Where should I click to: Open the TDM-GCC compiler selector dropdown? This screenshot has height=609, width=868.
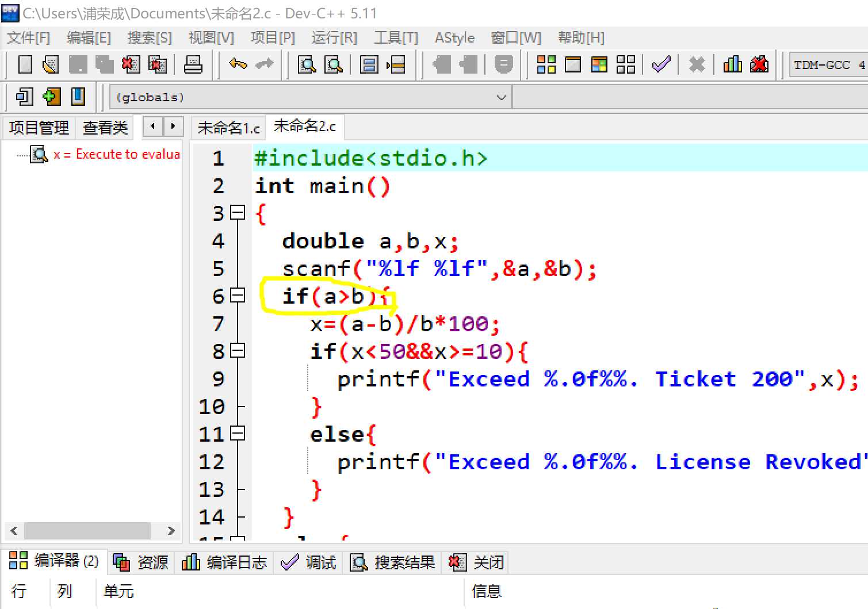pyautogui.click(x=828, y=65)
